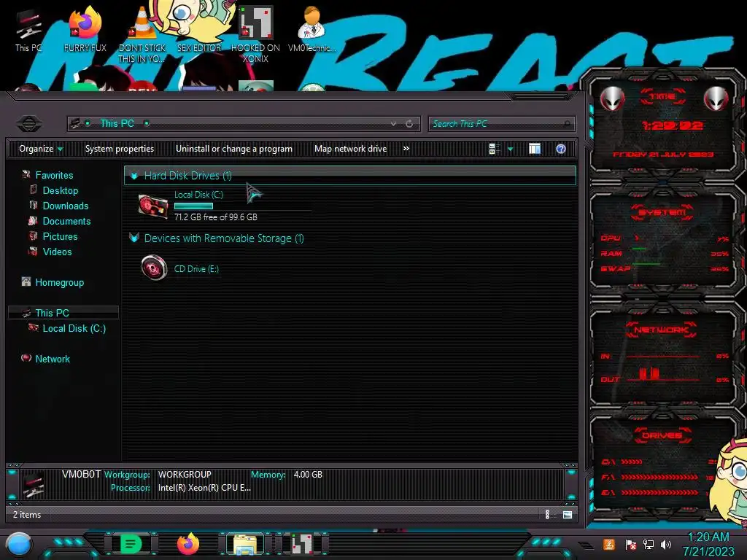Click System properties in the toolbar
Screen dimensions: 747x560
[x=120, y=149]
